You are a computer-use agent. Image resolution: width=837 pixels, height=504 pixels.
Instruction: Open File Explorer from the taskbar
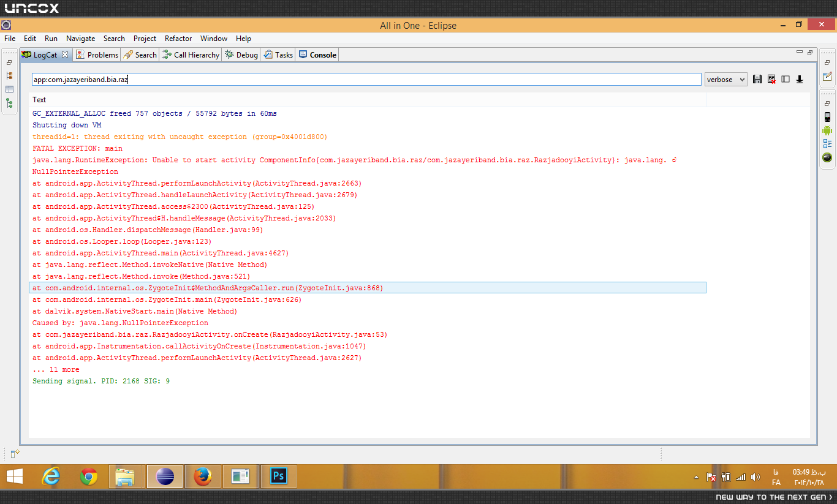pos(126,476)
